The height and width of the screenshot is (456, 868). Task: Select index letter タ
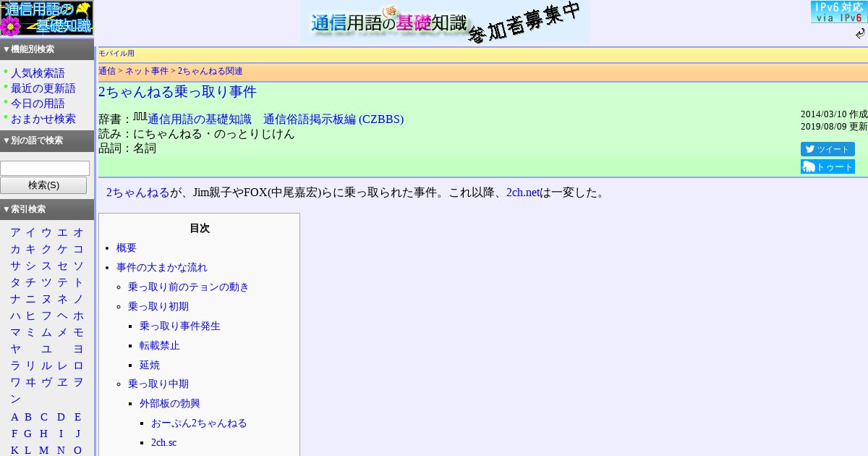coord(15,282)
